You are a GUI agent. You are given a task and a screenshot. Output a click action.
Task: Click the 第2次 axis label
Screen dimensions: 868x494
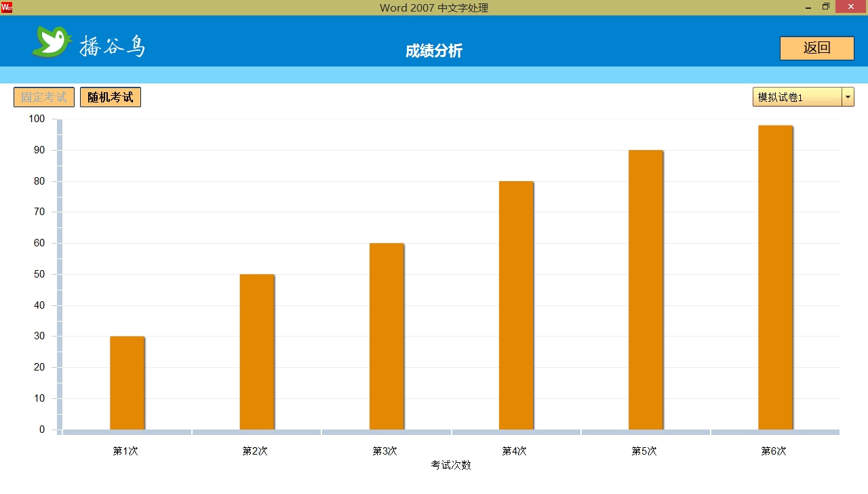255,451
